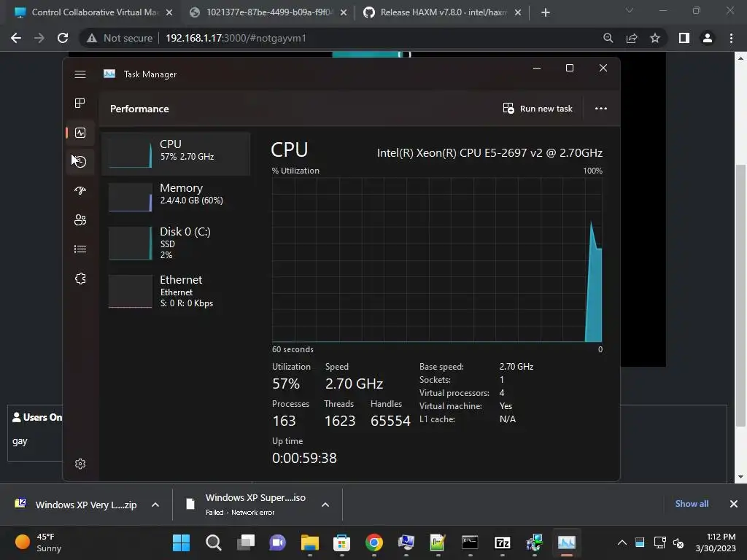Click the Handles value 65554
The width and height of the screenshot is (747, 560).
pos(390,421)
